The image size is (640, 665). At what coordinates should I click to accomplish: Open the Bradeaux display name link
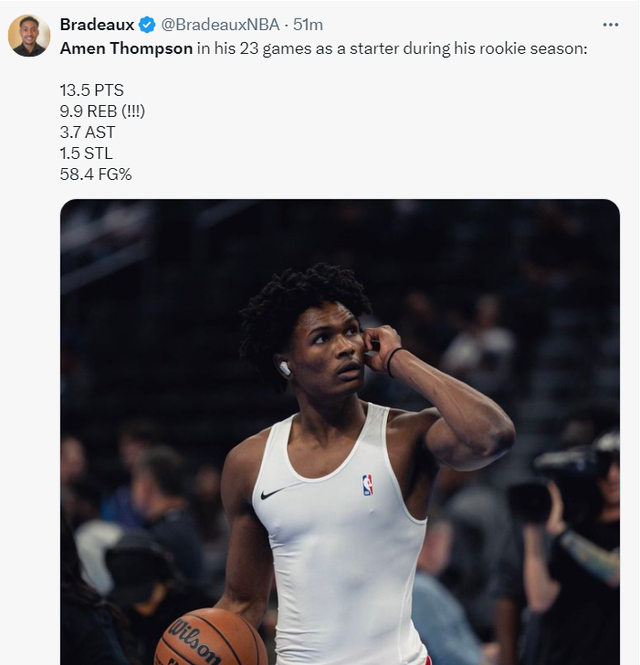pos(97,25)
